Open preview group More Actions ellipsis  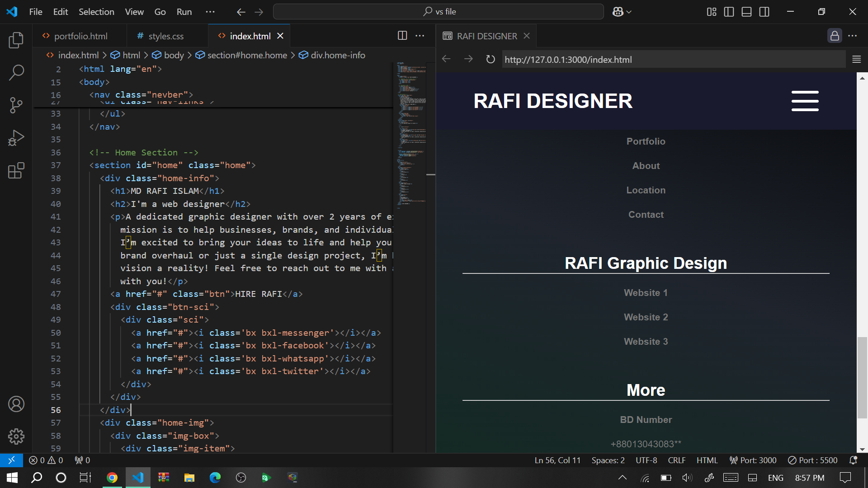pyautogui.click(x=853, y=36)
